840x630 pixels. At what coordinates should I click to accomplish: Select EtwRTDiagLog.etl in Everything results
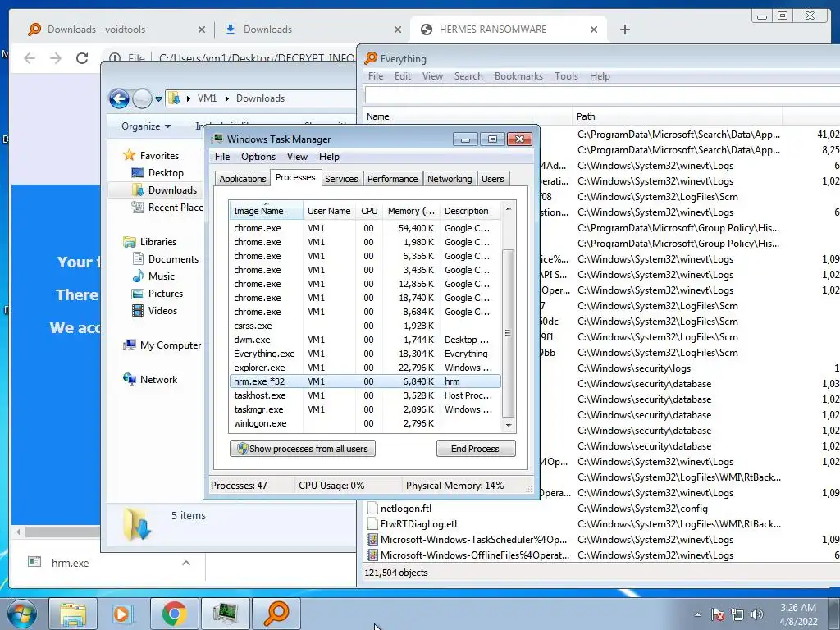pos(418,524)
